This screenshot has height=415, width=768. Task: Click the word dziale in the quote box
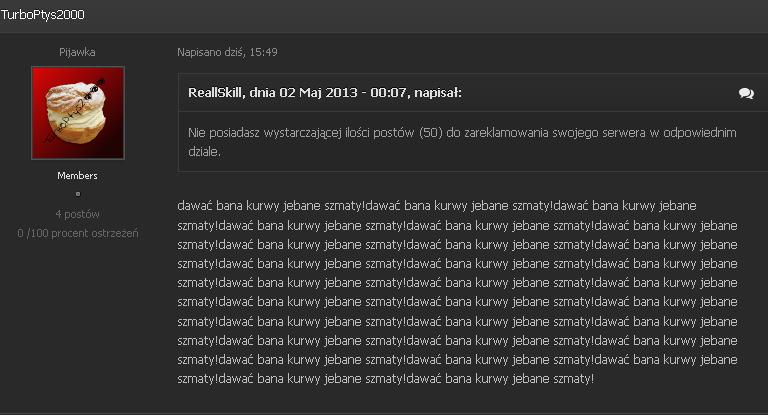tap(203, 151)
